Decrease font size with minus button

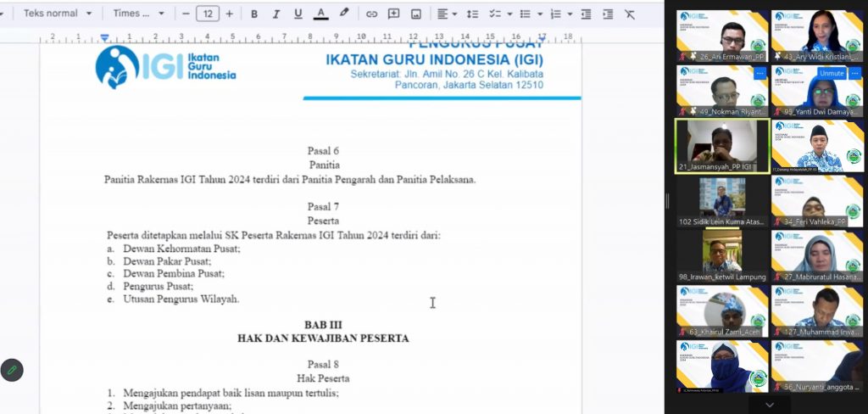(x=186, y=14)
